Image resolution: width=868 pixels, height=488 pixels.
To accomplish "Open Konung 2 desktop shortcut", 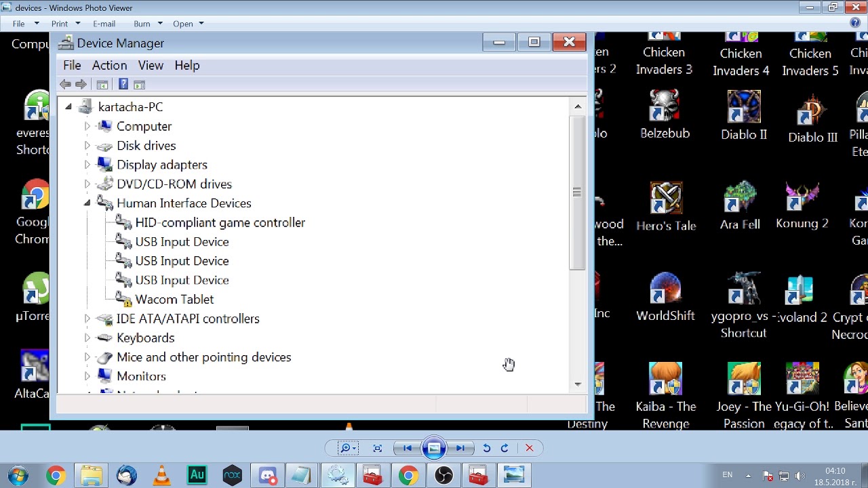I will [x=802, y=205].
